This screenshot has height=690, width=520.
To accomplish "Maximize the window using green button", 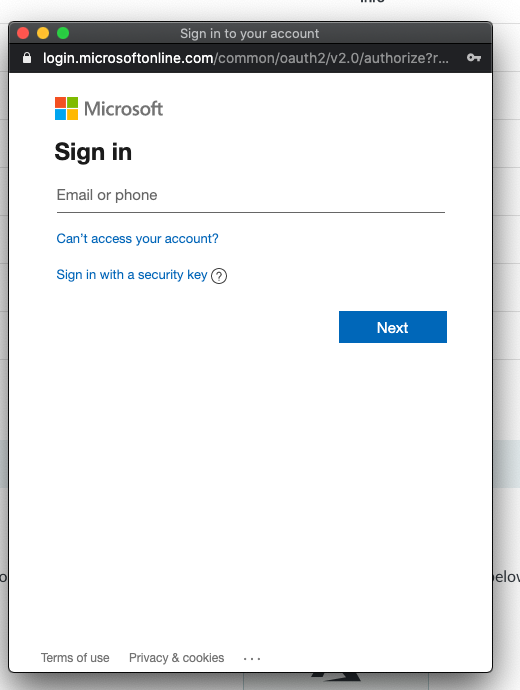I will [63, 33].
